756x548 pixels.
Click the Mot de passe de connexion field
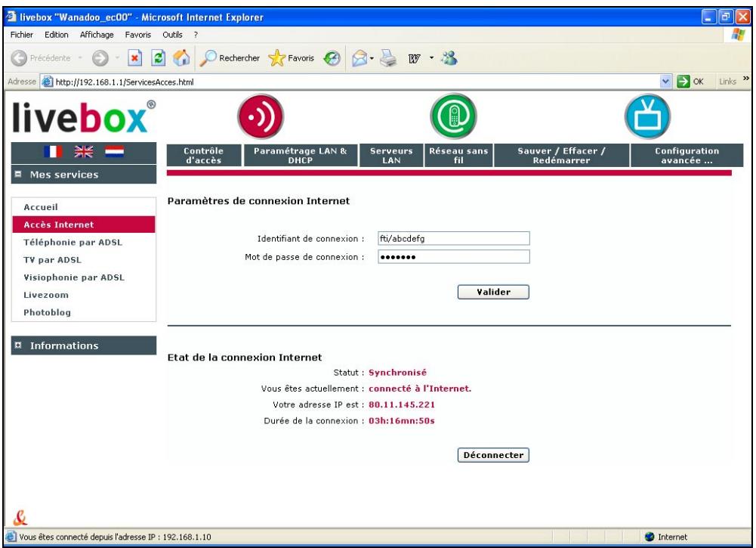[x=454, y=257]
